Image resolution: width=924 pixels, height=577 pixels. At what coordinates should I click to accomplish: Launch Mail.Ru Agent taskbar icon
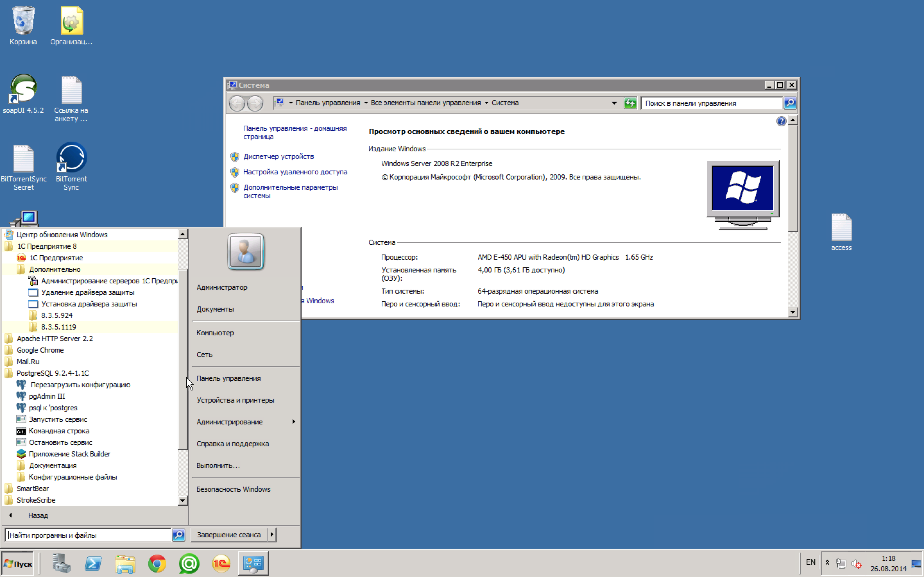[x=189, y=563]
